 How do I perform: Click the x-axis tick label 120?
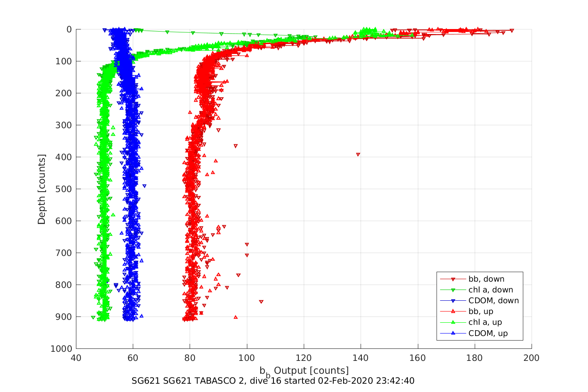coord(304,358)
